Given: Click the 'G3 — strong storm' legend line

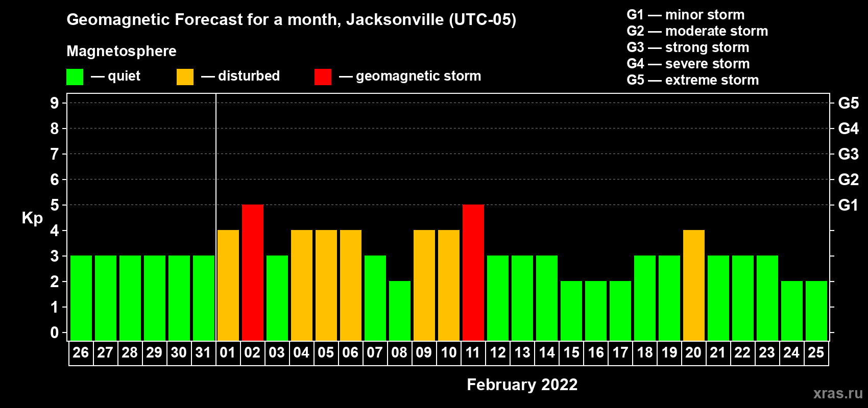Looking at the screenshot, I should (x=688, y=47).
